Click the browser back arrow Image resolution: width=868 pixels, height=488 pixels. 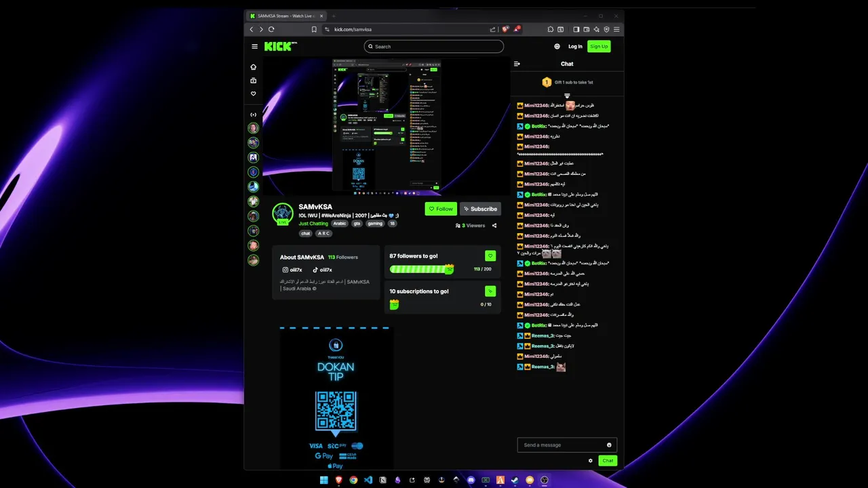pos(252,29)
